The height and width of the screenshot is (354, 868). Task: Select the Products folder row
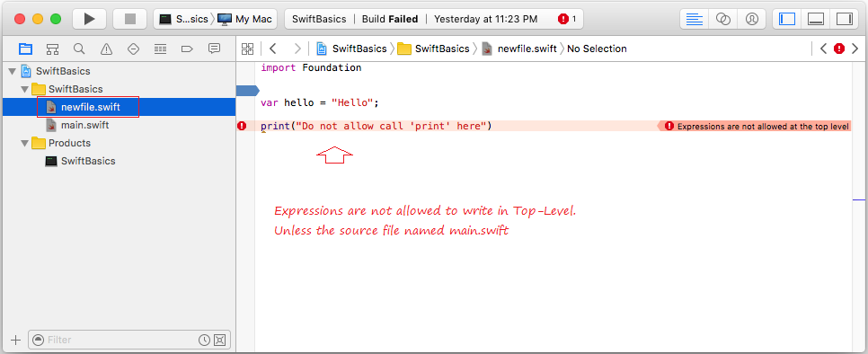point(119,143)
